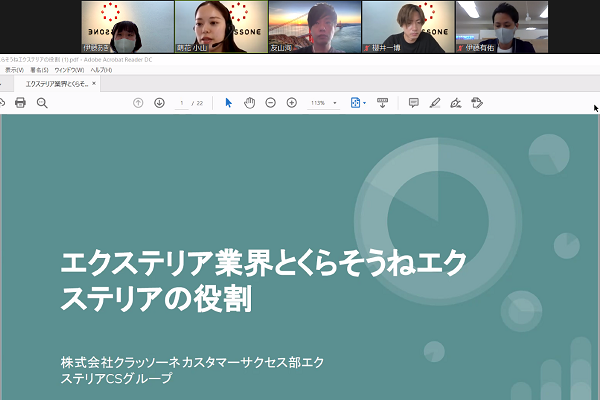Open the Fill and Sign pen tool
This screenshot has height=400, width=600.
[x=456, y=103]
